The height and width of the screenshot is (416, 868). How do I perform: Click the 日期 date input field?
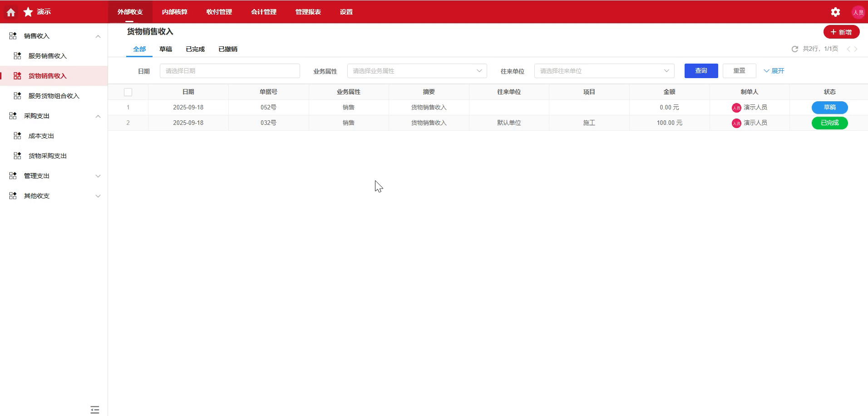tap(229, 70)
